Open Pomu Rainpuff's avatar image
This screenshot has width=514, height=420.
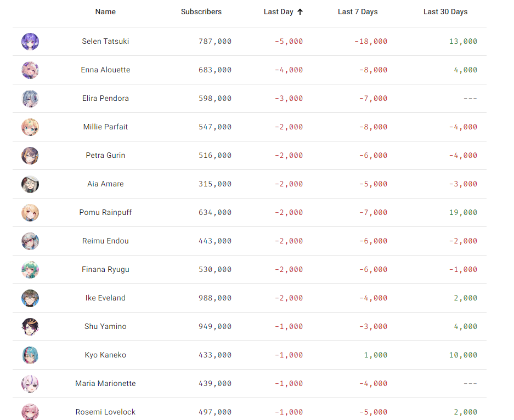point(30,213)
